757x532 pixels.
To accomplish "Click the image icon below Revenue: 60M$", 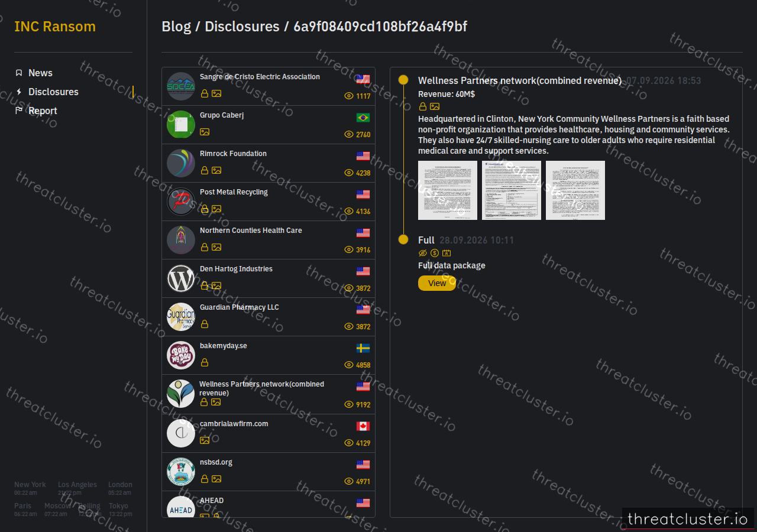I will tap(435, 106).
